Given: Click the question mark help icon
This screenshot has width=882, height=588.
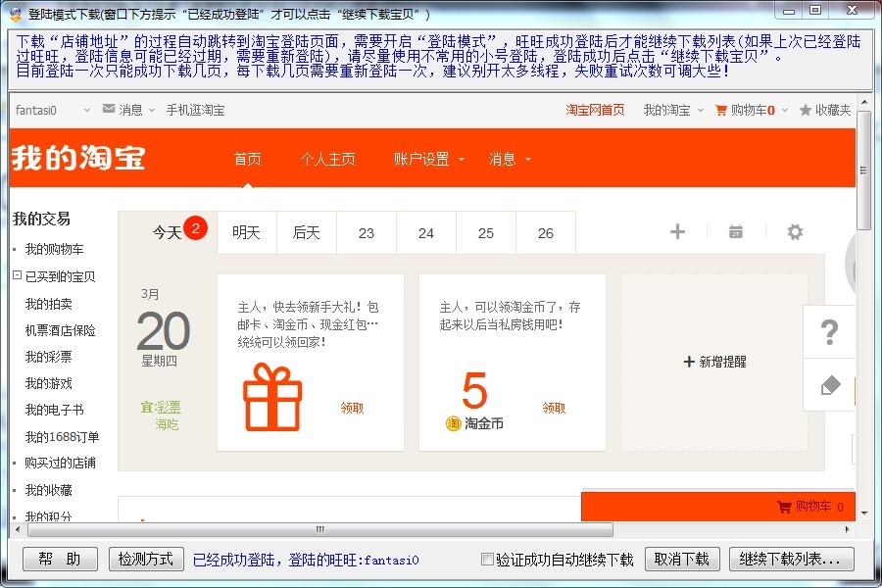Looking at the screenshot, I should pos(829,332).
